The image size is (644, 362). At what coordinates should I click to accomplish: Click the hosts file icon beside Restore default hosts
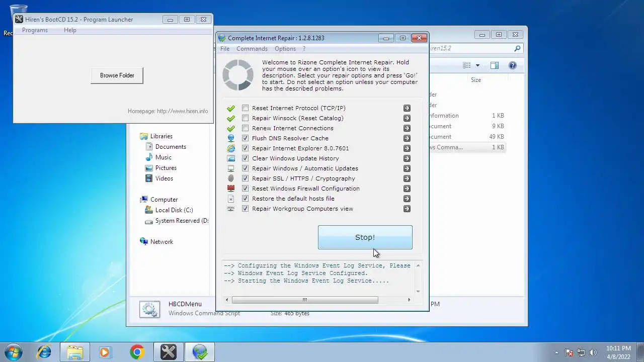coord(231,199)
